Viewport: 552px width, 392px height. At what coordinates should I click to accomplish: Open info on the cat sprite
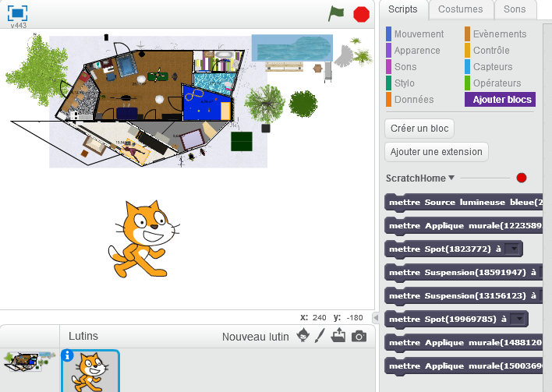[x=68, y=355]
